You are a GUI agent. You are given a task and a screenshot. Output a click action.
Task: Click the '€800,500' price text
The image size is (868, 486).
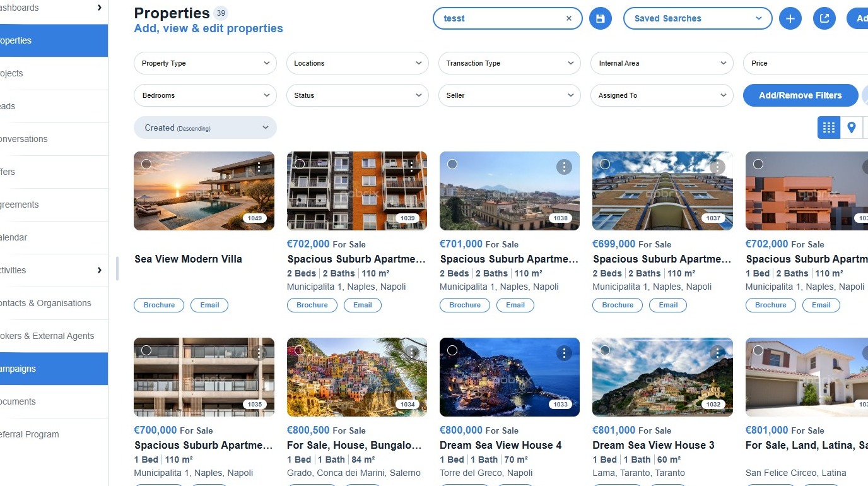308,430
